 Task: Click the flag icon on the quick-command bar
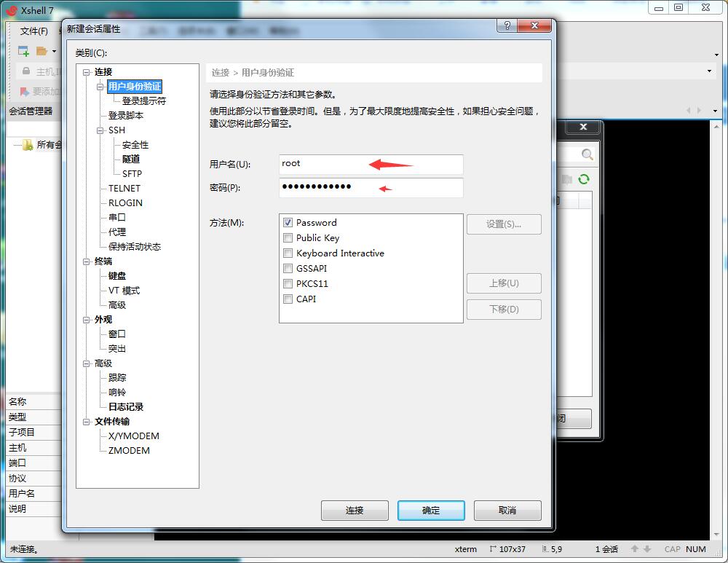[x=24, y=92]
